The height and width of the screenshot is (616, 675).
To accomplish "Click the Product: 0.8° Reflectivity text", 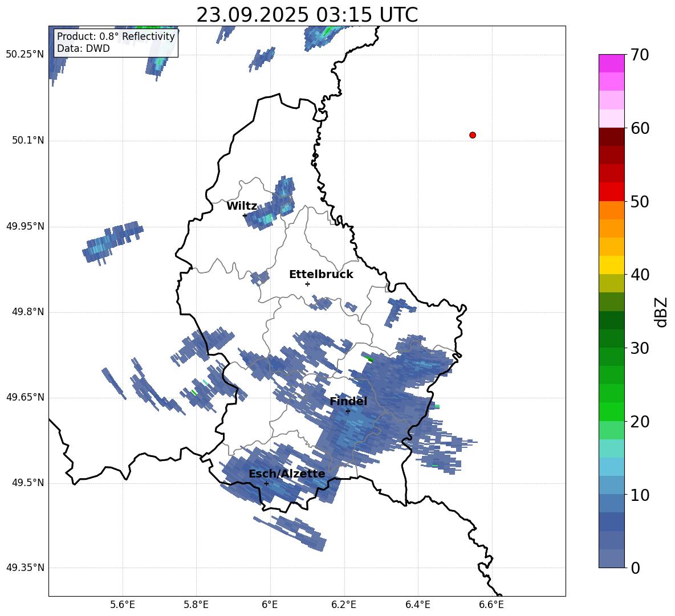I will tap(116, 36).
